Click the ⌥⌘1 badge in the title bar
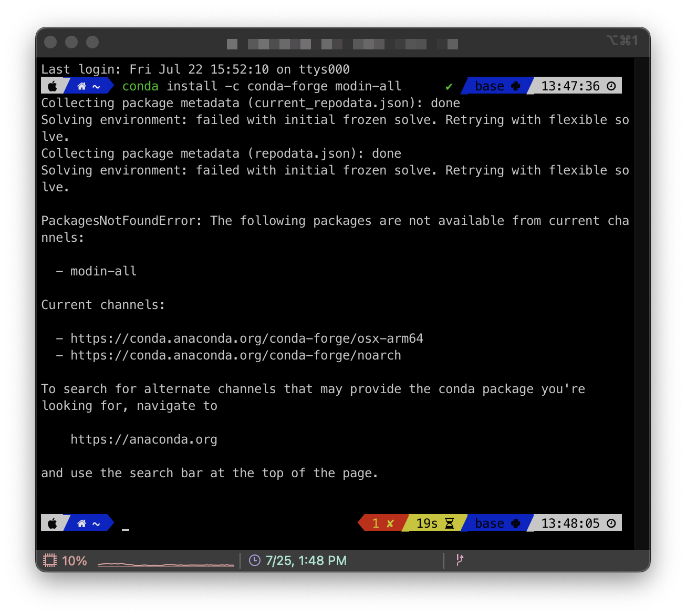Image resolution: width=686 pixels, height=616 pixels. click(622, 40)
